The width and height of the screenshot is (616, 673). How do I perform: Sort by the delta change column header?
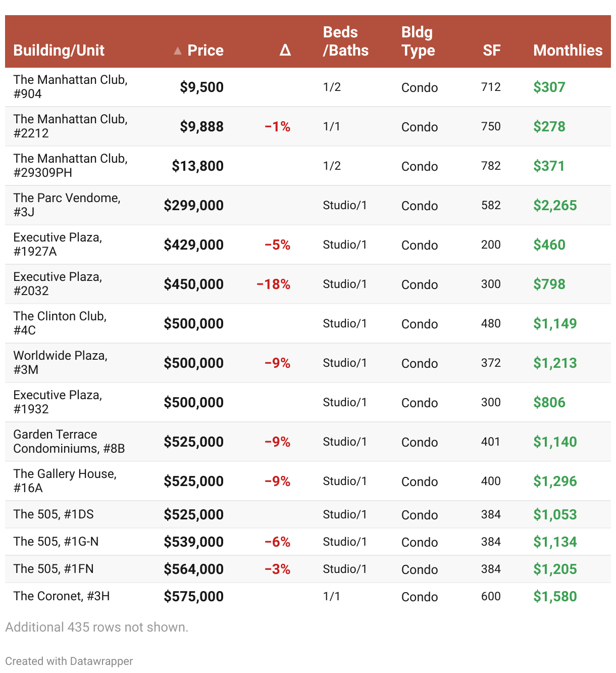click(x=285, y=50)
